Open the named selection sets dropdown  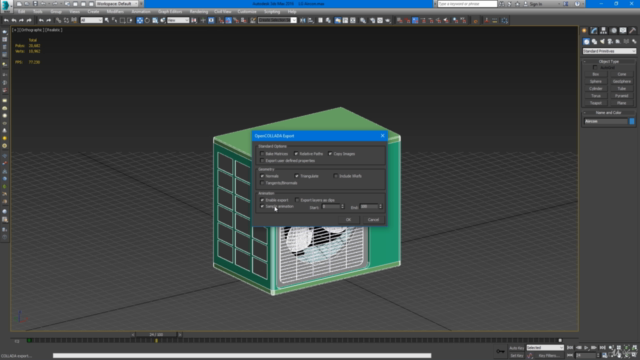click(x=277, y=20)
